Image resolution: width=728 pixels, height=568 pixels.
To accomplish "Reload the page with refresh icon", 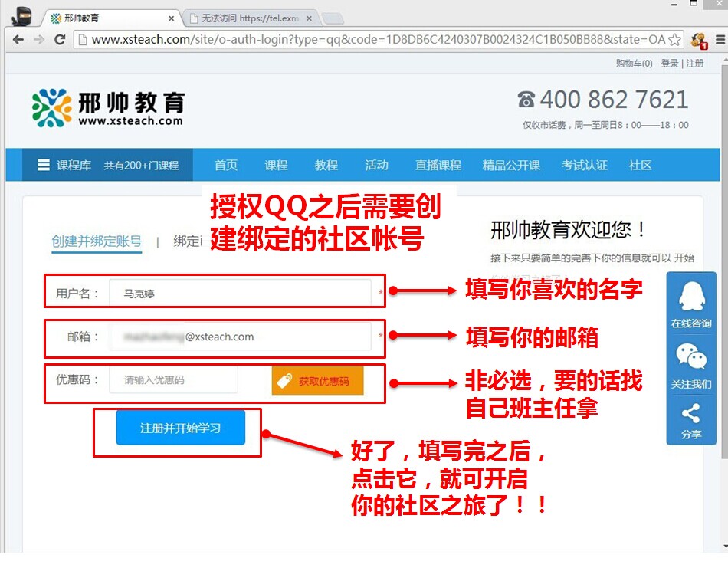I will (60, 40).
